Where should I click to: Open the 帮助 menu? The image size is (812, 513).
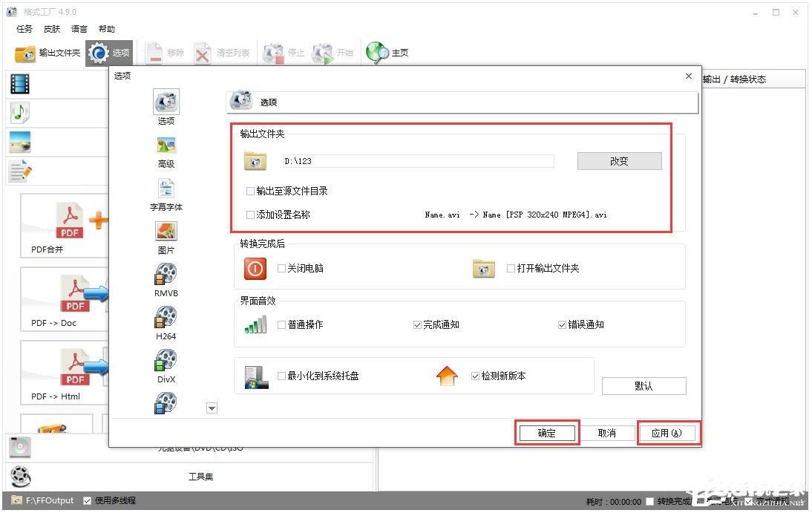(x=107, y=29)
